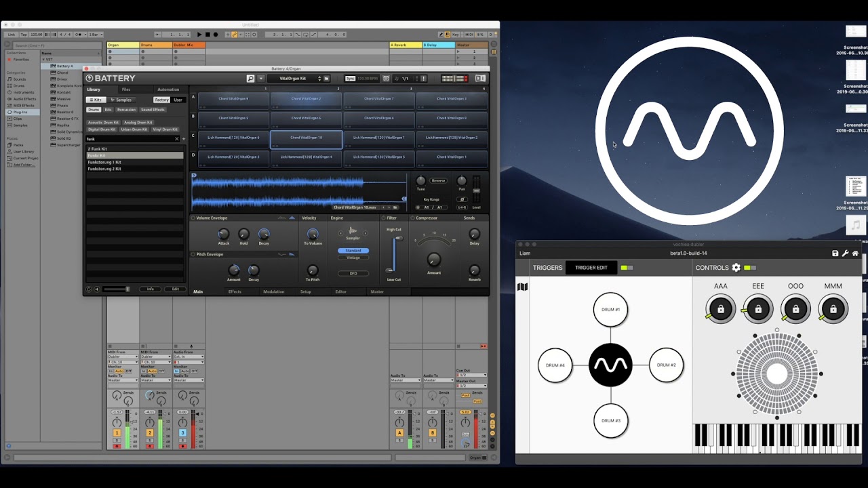Click the save icon in Dubler window
The image size is (868, 488).
click(x=835, y=253)
